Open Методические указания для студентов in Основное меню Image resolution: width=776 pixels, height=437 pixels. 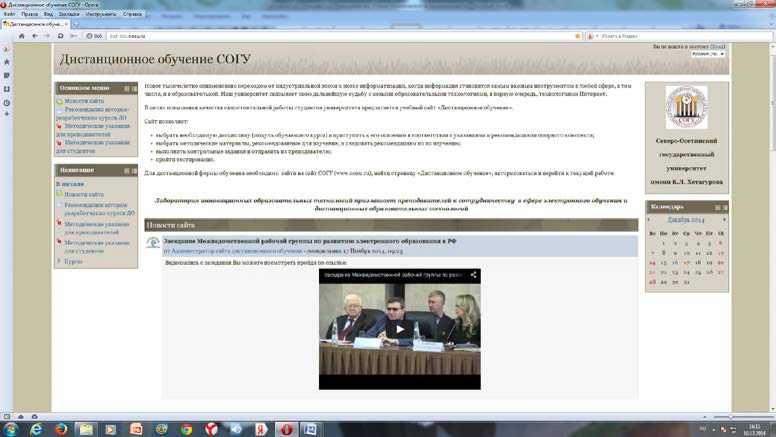click(93, 146)
